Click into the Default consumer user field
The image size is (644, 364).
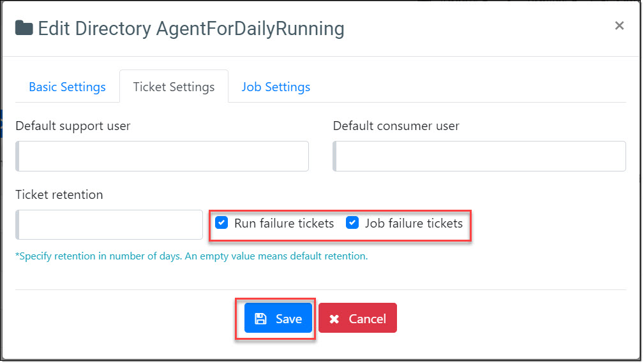(x=479, y=156)
